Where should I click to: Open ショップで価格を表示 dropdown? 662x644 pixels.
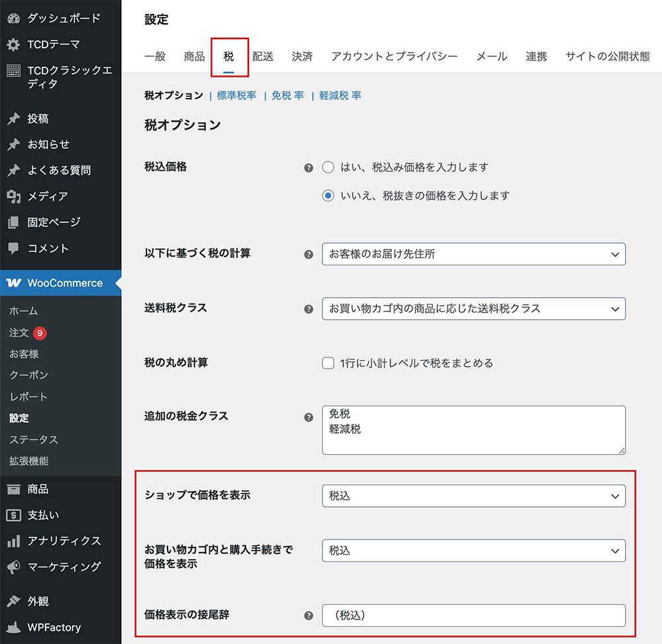pyautogui.click(x=473, y=496)
